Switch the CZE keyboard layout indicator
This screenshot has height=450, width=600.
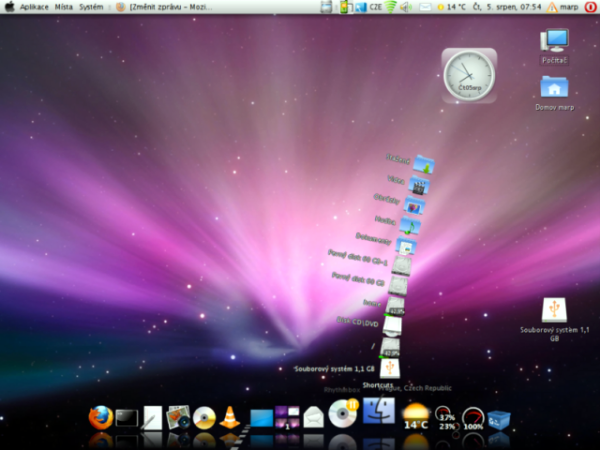pyautogui.click(x=375, y=7)
